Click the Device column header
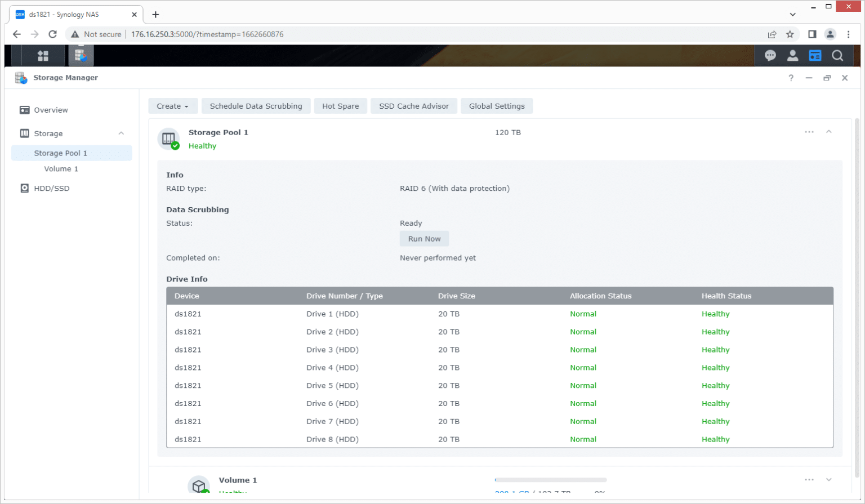Image resolution: width=865 pixels, height=504 pixels. (233, 296)
